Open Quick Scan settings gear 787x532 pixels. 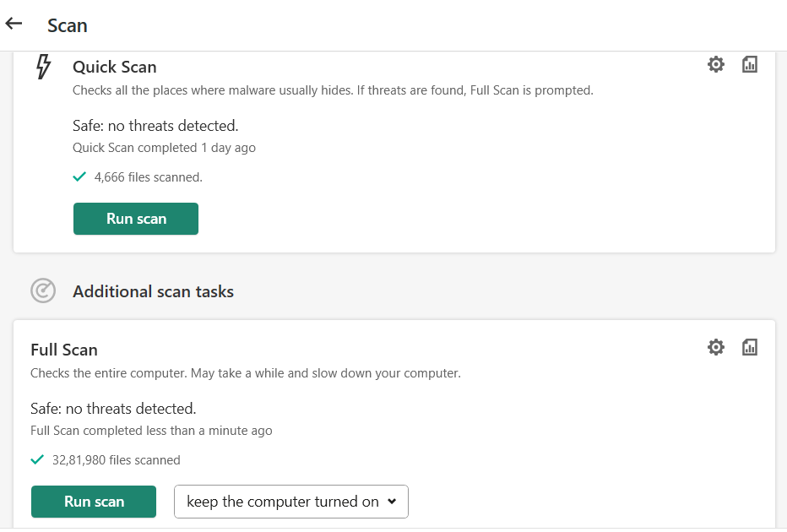pos(716,64)
